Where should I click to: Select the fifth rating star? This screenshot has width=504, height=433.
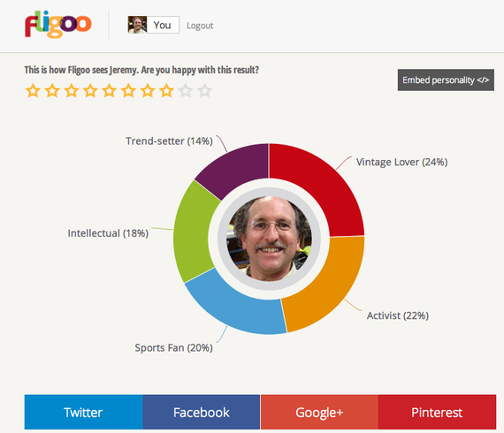click(x=110, y=91)
